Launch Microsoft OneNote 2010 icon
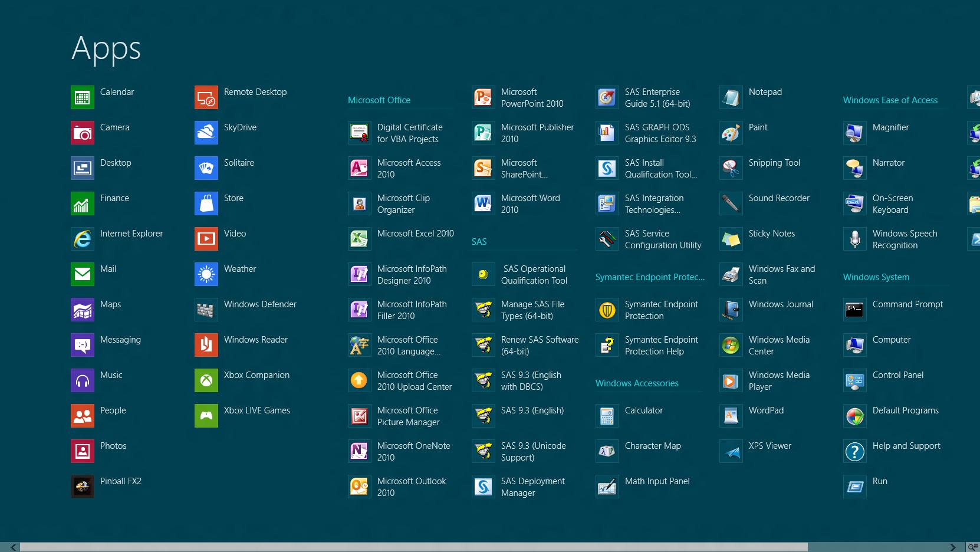980x552 pixels. (360, 451)
